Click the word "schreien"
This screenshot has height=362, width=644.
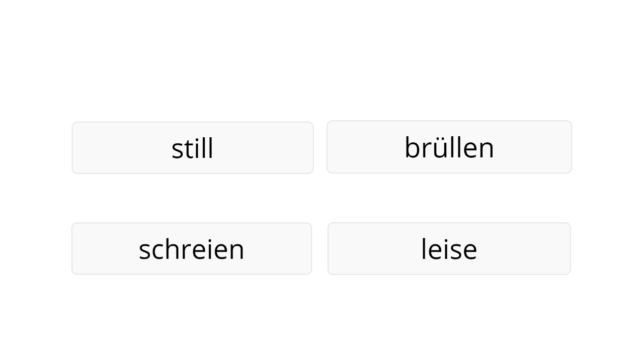192,249
